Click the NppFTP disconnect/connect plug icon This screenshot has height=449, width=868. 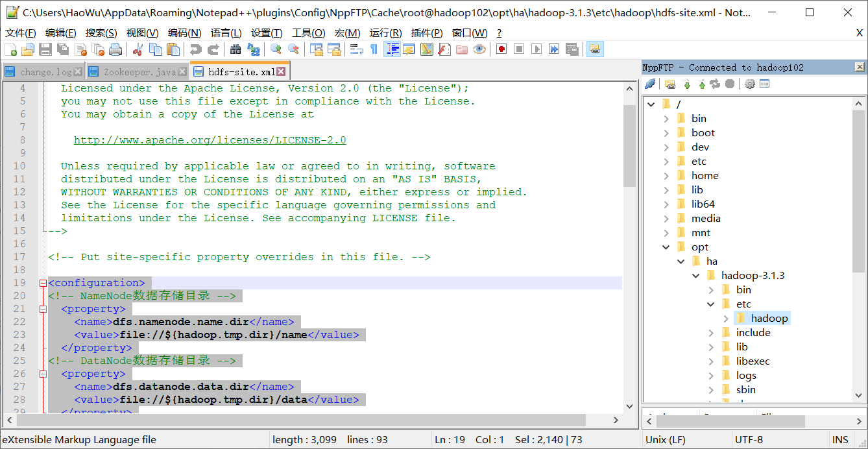[649, 84]
